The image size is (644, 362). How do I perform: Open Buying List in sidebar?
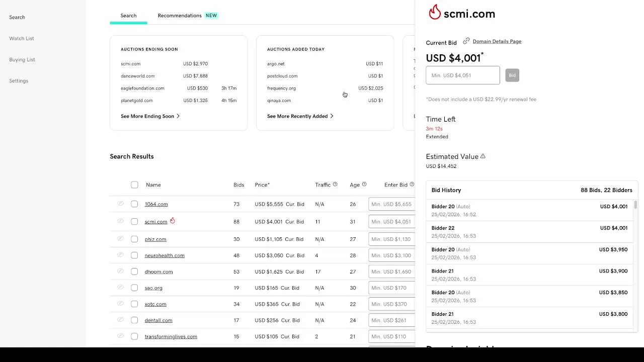(x=22, y=59)
